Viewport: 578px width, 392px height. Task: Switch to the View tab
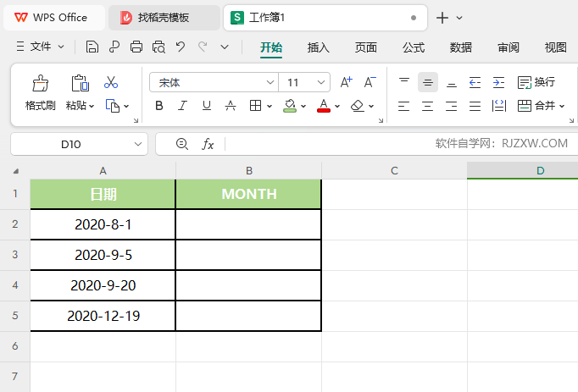click(556, 47)
